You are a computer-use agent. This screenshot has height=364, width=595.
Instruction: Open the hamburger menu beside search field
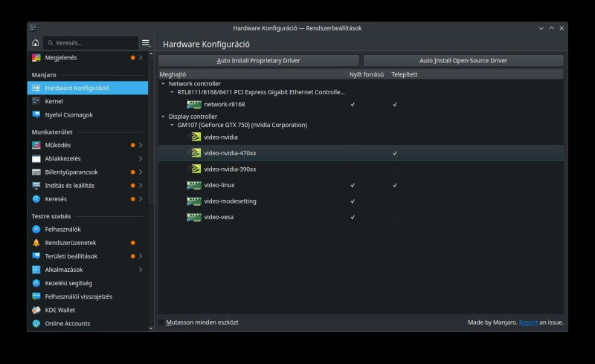pos(146,43)
